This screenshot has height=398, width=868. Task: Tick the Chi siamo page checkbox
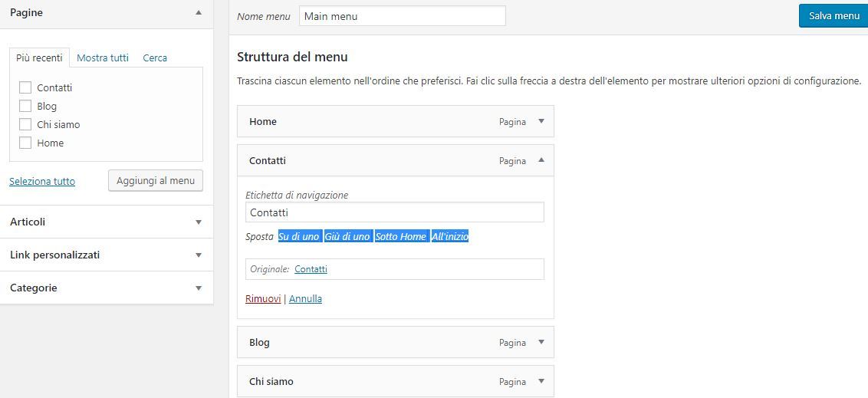(25, 124)
